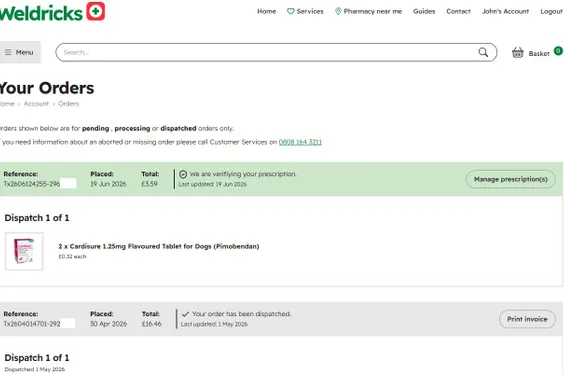
Task: Click 'Your order has been dispatched' status
Action: (241, 314)
